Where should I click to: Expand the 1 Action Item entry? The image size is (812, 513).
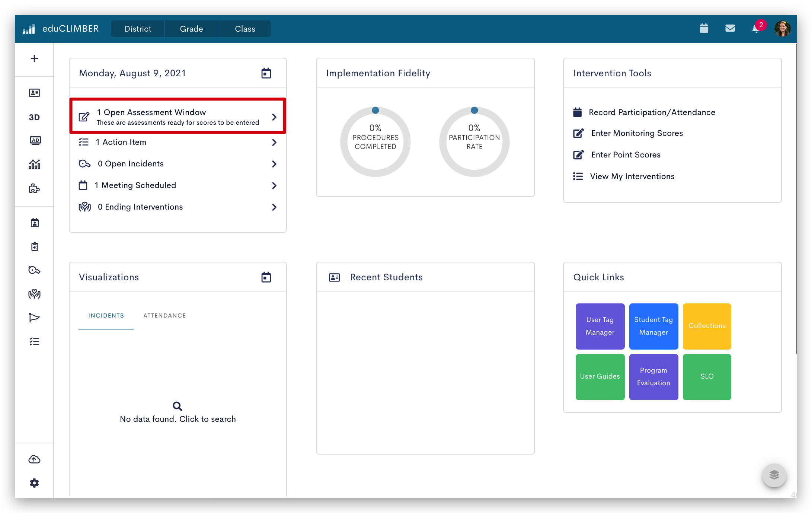[274, 142]
